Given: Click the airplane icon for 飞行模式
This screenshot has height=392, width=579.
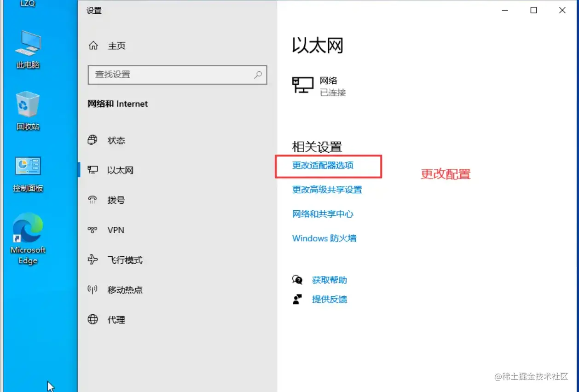Looking at the screenshot, I should (93, 260).
